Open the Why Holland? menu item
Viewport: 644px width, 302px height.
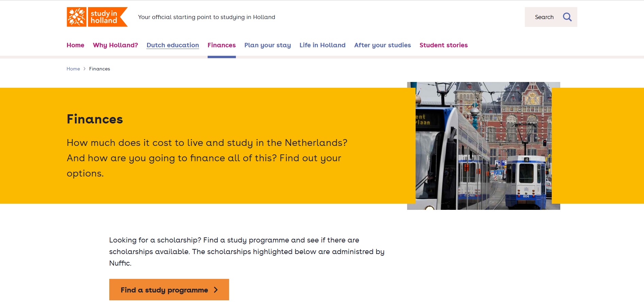point(115,45)
